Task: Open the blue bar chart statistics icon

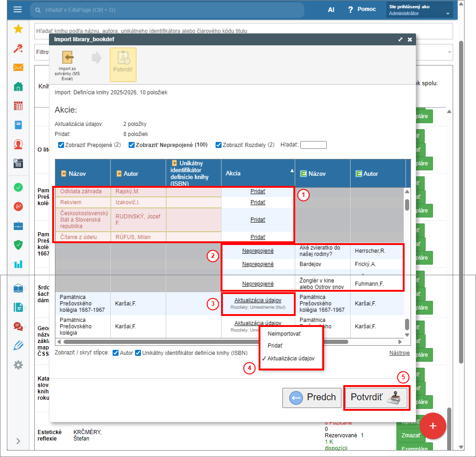Action: point(18,264)
